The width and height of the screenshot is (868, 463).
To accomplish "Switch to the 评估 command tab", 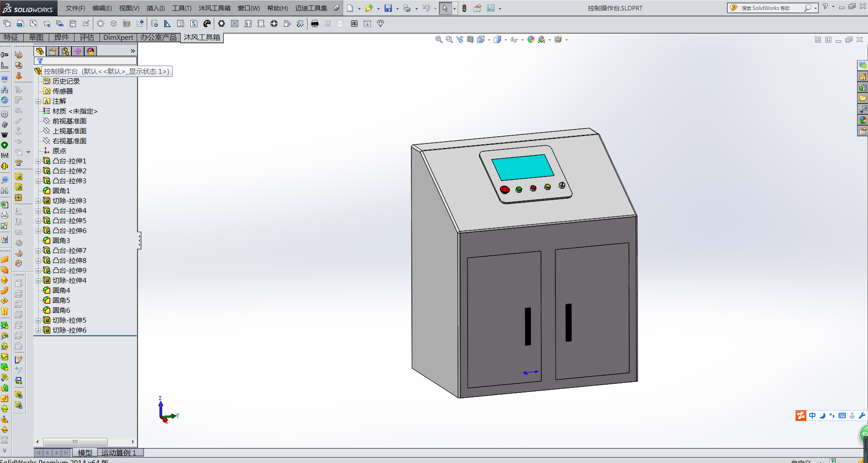I will 87,38.
